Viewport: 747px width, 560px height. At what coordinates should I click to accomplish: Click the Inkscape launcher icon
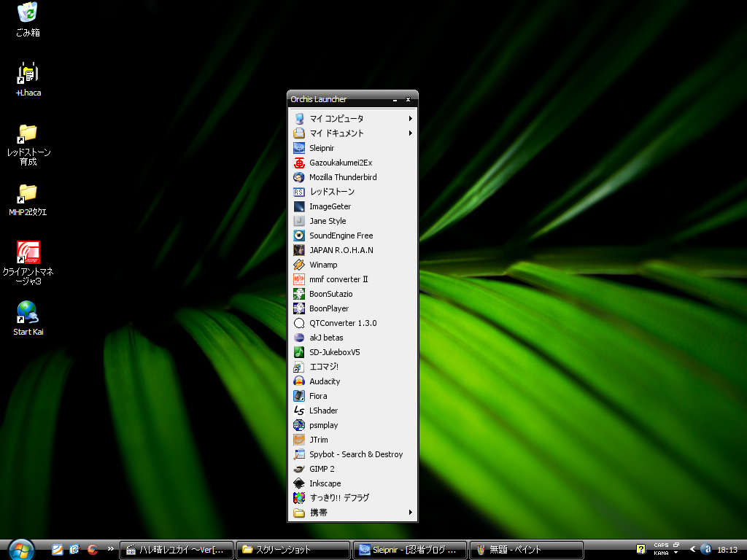click(x=298, y=484)
